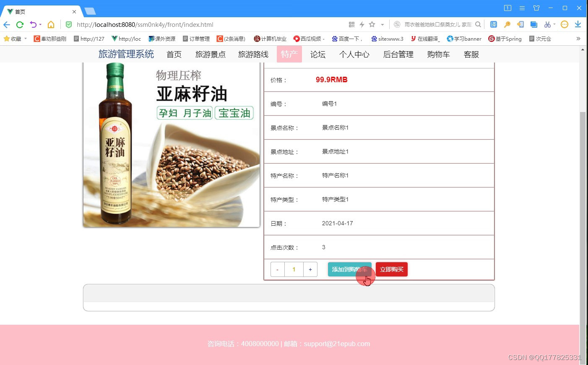Open the http://127 bookmark
Screen dimensions: 588x365
(89, 39)
